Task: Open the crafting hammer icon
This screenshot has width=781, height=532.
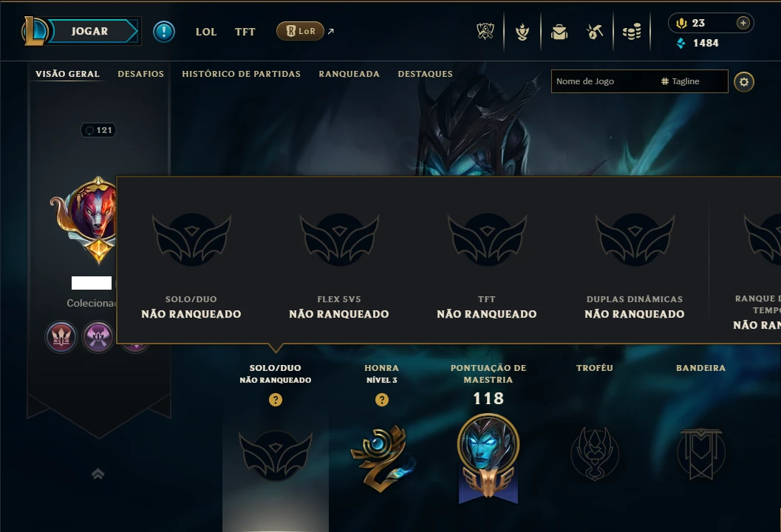Action: point(595,32)
